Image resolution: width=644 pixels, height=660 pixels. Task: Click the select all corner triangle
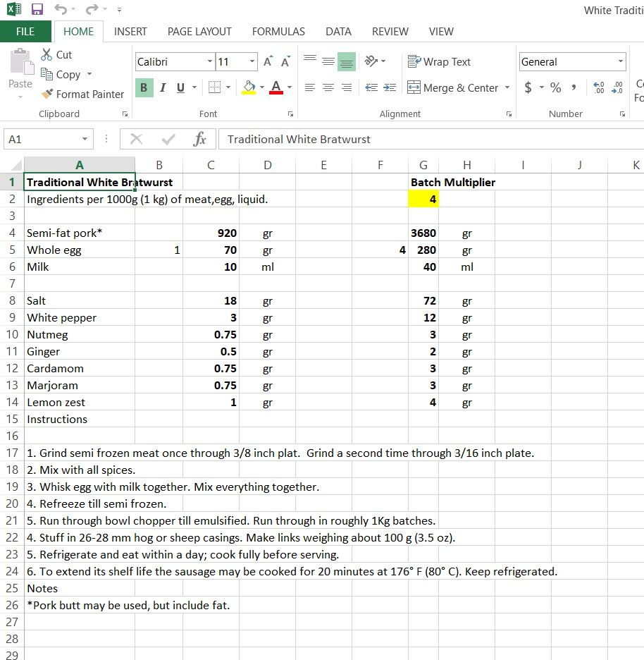pyautogui.click(x=16, y=164)
